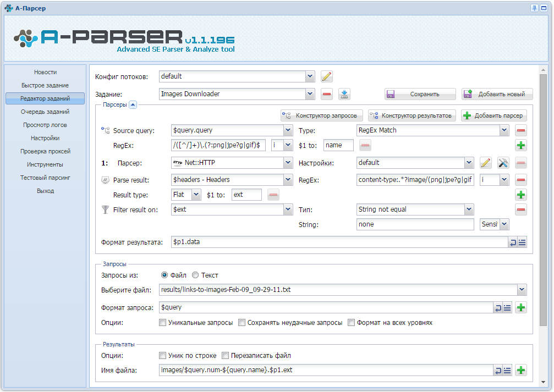Open override options wrench-hammer icon
The height and width of the screenshot is (392, 554).
(x=503, y=163)
